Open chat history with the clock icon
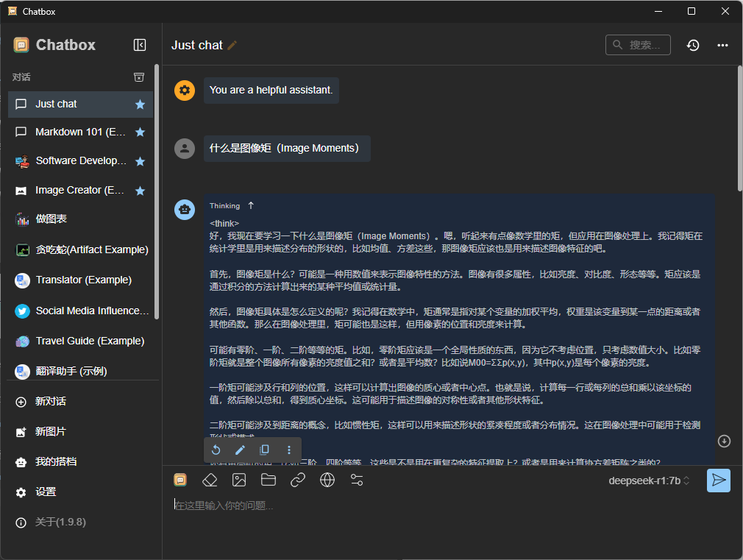This screenshot has width=743, height=560. coord(693,46)
